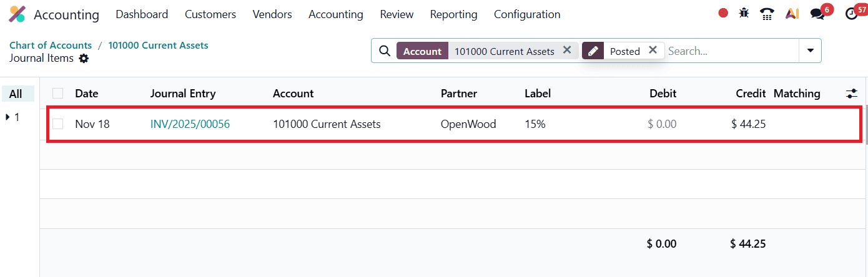Image resolution: width=868 pixels, height=277 pixels.
Task: Open the Accounting app logo icon
Action: point(17,14)
